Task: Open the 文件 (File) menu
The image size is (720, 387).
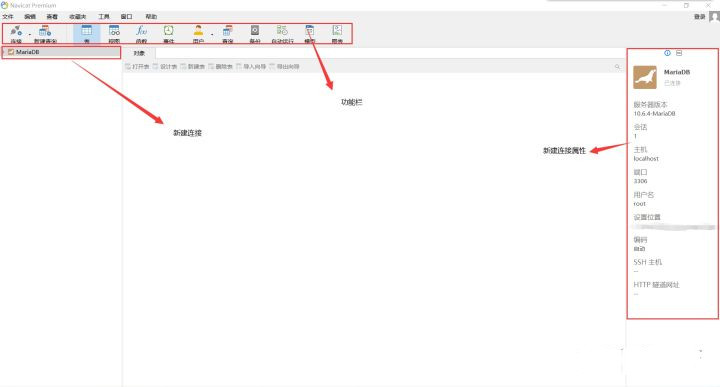Action: (x=8, y=17)
